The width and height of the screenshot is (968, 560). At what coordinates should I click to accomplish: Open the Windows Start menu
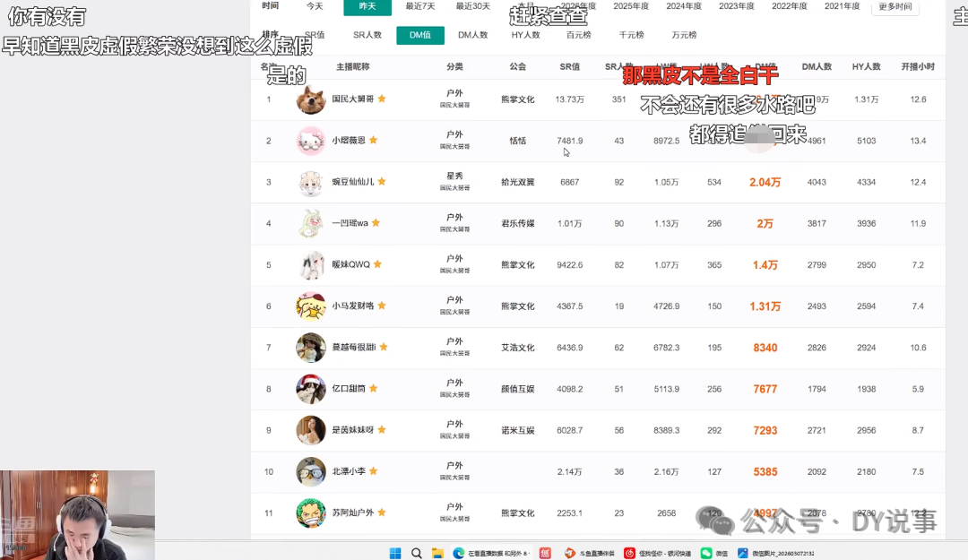pyautogui.click(x=396, y=553)
